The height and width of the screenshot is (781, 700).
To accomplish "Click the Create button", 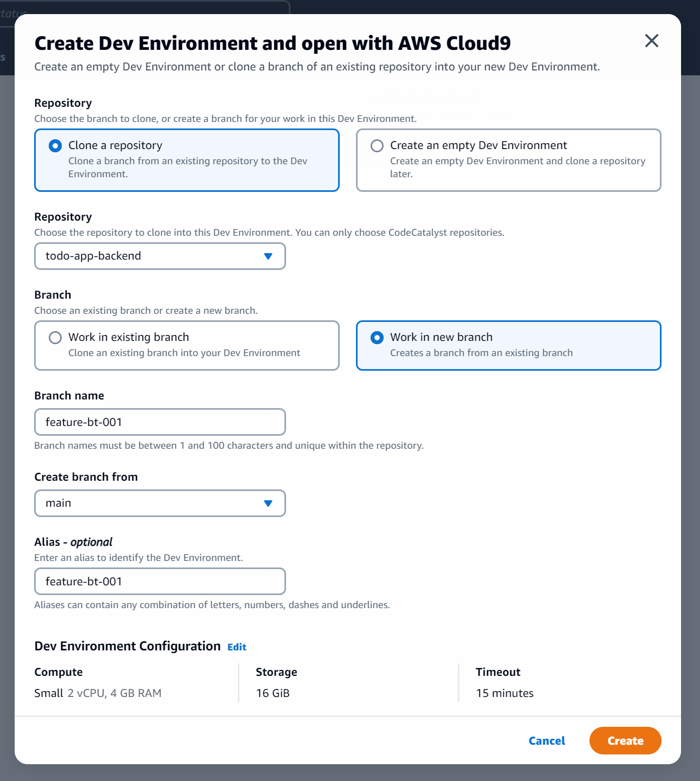I will (x=625, y=740).
